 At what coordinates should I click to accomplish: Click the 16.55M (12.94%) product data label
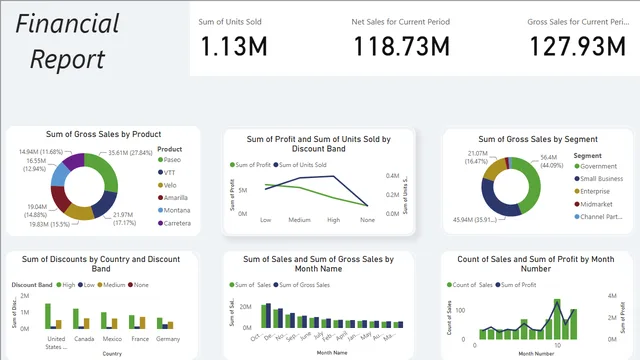click(36, 165)
